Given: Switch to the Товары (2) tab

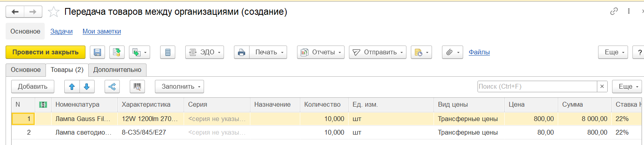Looking at the screenshot, I should pyautogui.click(x=67, y=70).
